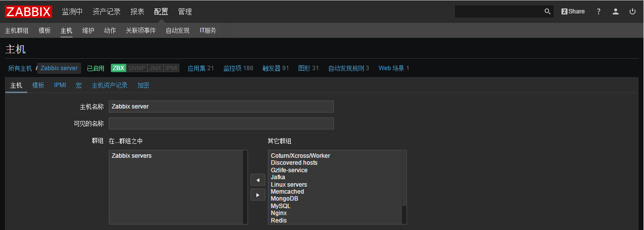644x230 pixels.
Task: Open 应用集 21 link
Action: pos(201,68)
